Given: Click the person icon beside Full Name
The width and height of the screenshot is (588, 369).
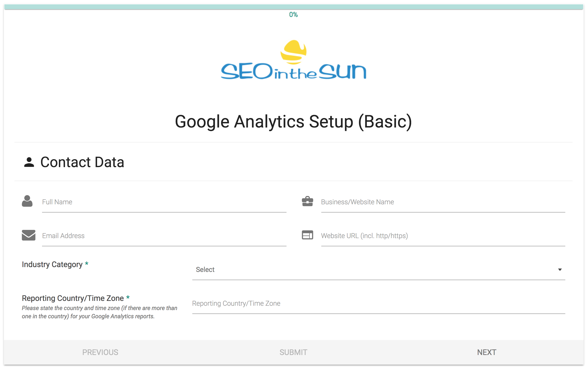Looking at the screenshot, I should (27, 201).
